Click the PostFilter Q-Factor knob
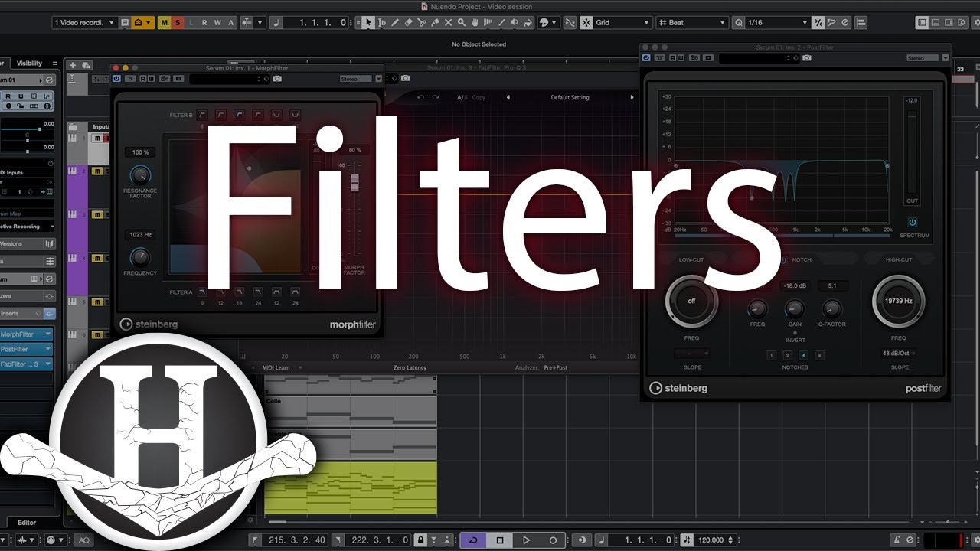The width and height of the screenshot is (980, 551). (831, 308)
